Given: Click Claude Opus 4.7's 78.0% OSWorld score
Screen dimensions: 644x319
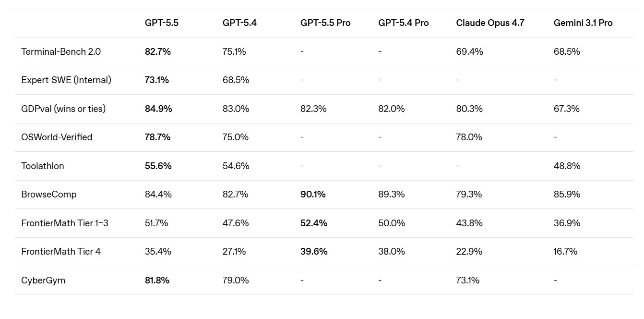Looking at the screenshot, I should 469,137.
